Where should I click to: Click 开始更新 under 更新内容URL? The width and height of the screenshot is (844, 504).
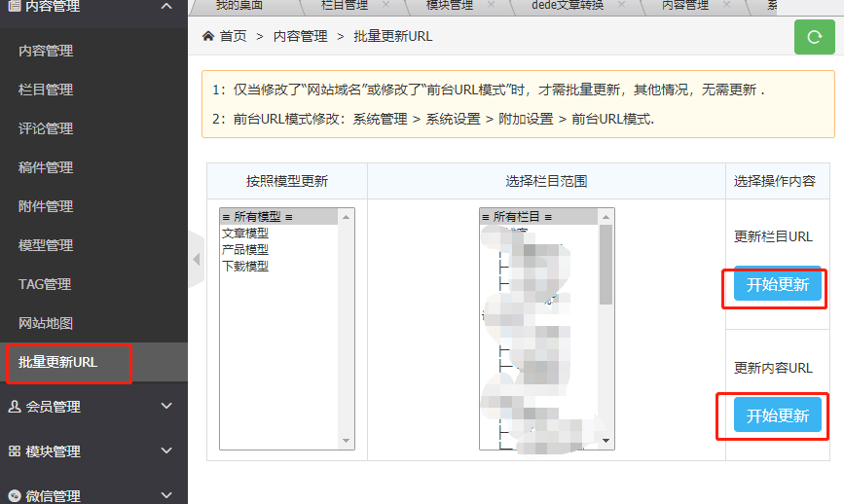pos(778,414)
